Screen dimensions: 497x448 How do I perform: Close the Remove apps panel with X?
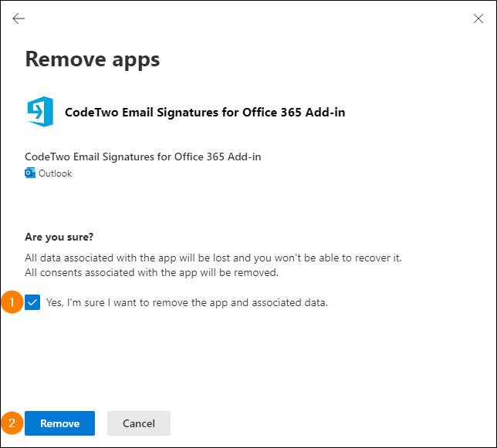coord(478,19)
